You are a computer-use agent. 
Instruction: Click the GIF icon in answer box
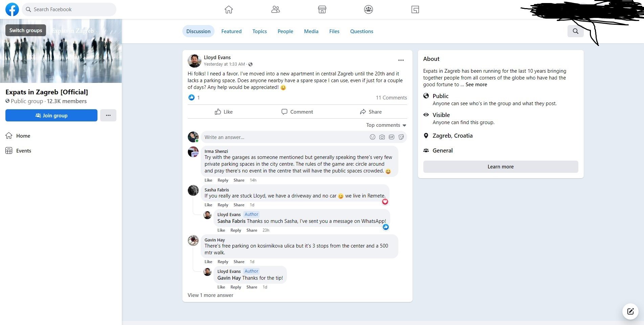coord(392,137)
